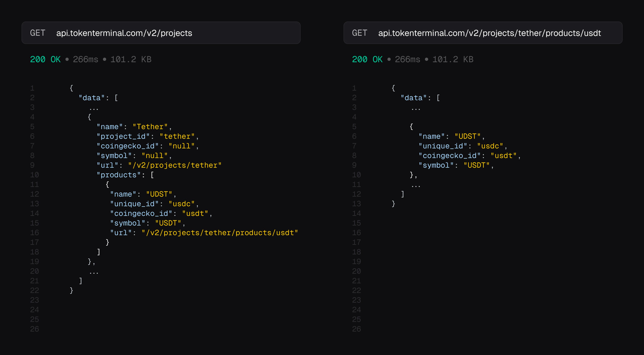Click the right panel 200 OK status
644x355 pixels.
tap(367, 60)
